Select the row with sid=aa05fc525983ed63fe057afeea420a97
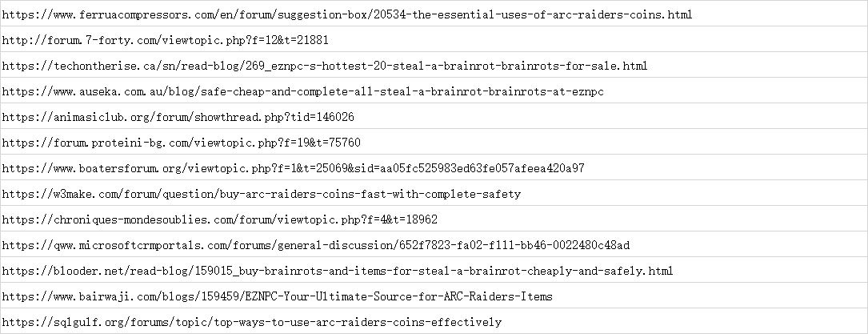868x334 pixels. [294, 168]
